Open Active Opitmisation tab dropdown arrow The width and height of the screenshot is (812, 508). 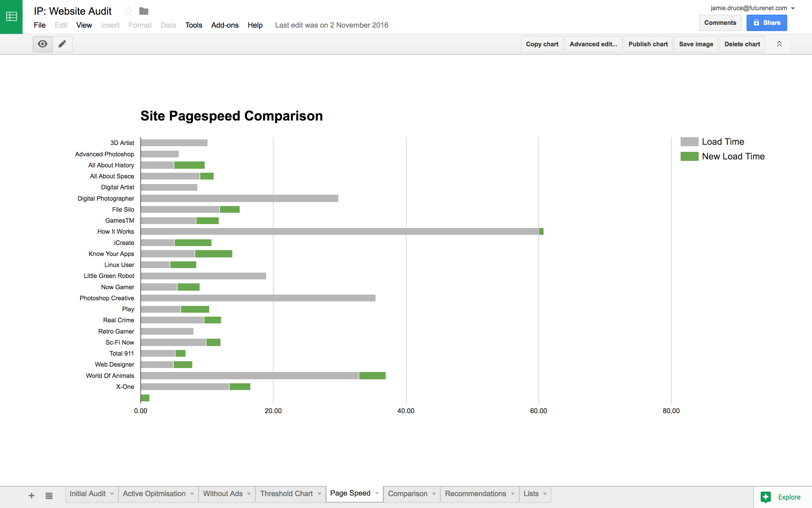coord(192,494)
